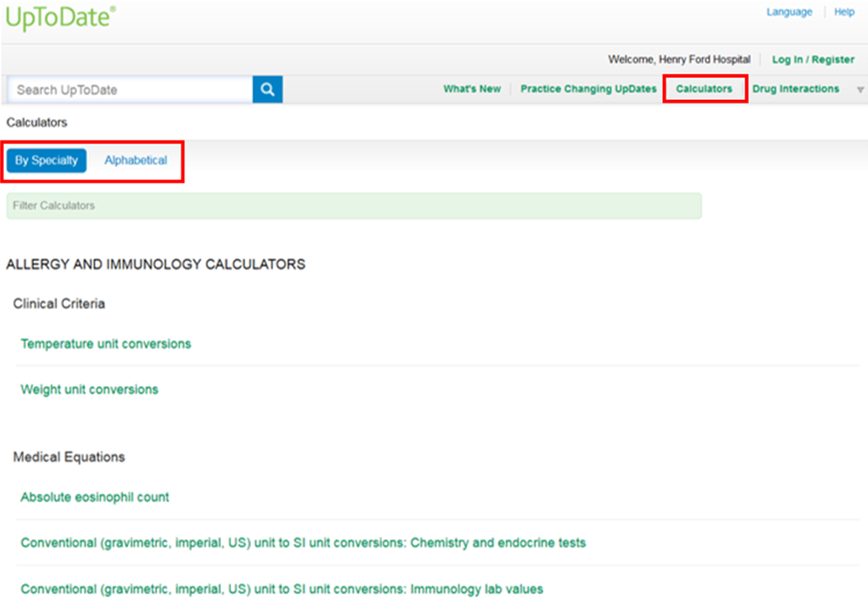Open Absolute eosinophil count calculator
The image size is (868, 606).
point(95,497)
